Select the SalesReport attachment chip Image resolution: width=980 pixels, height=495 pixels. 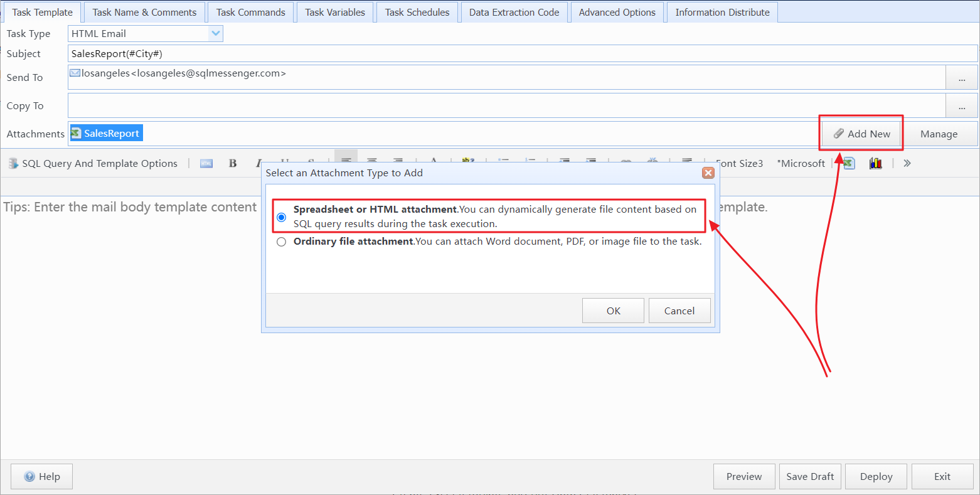tap(106, 133)
